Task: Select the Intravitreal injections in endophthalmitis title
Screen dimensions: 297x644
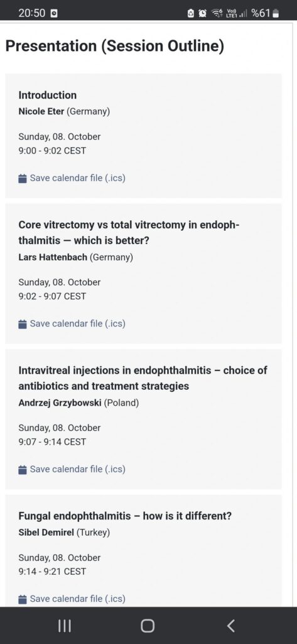Action: pos(143,378)
